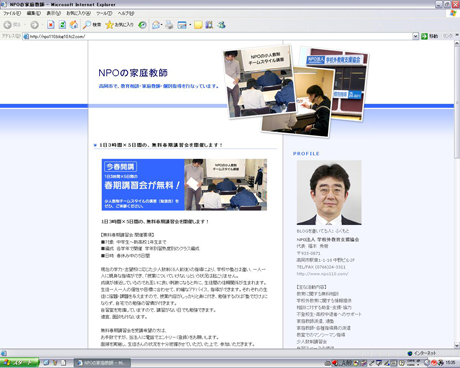The width and height of the screenshot is (460, 368).
Task: Click the 【主な活動内容】 heading text
Action: click(x=312, y=287)
